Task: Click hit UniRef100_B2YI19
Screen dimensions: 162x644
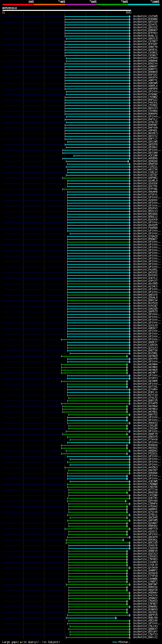Action: tap(145, 395)
